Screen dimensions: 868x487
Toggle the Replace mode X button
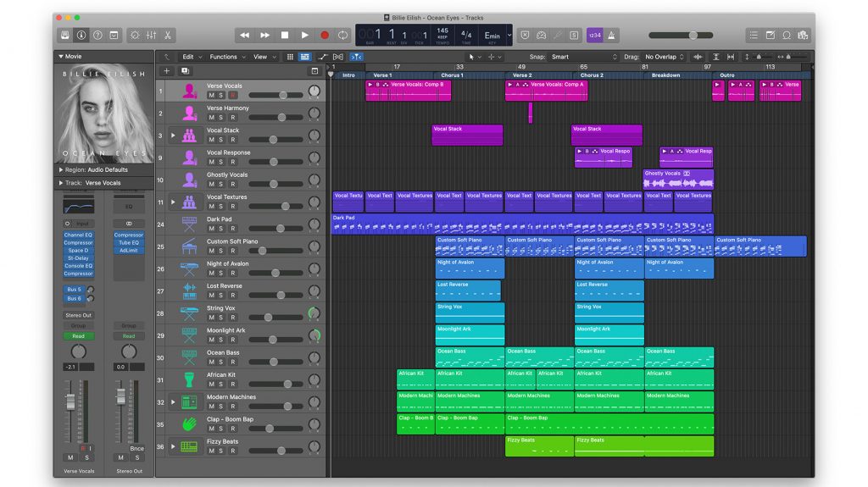click(525, 36)
